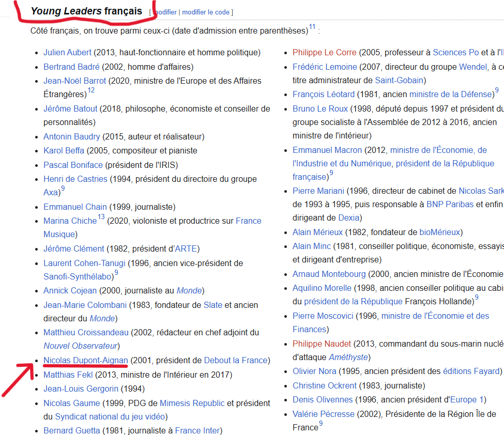Open Annick Cojean's article

70,290
